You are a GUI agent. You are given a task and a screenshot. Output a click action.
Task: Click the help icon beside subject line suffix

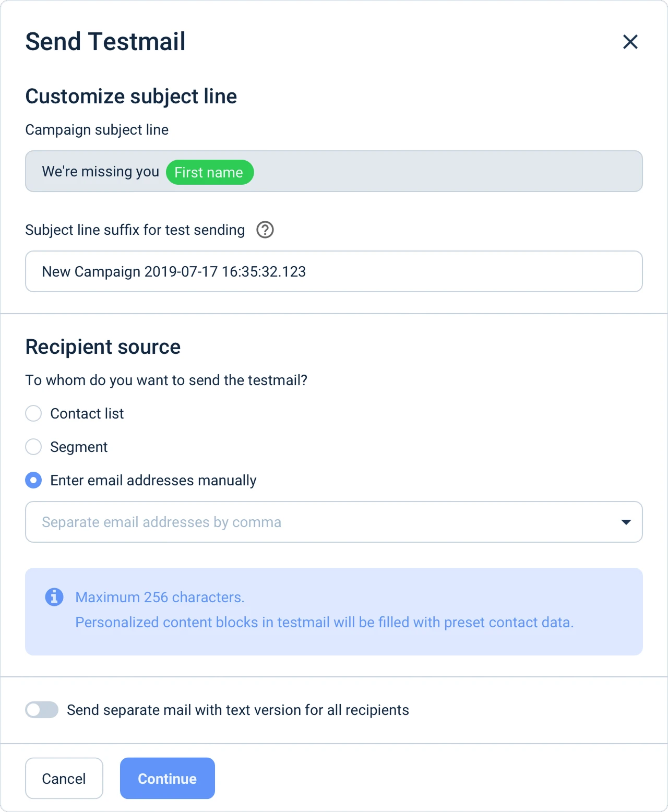tap(265, 230)
